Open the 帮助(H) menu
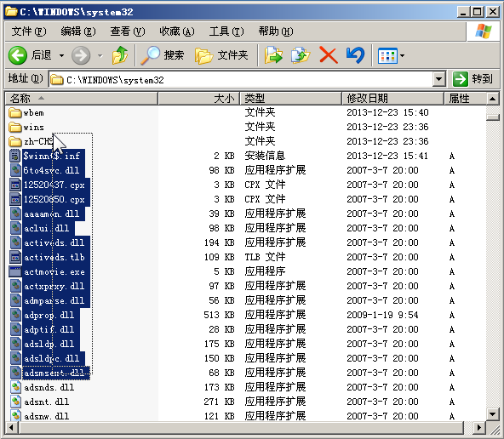The image size is (504, 439). 276,31
